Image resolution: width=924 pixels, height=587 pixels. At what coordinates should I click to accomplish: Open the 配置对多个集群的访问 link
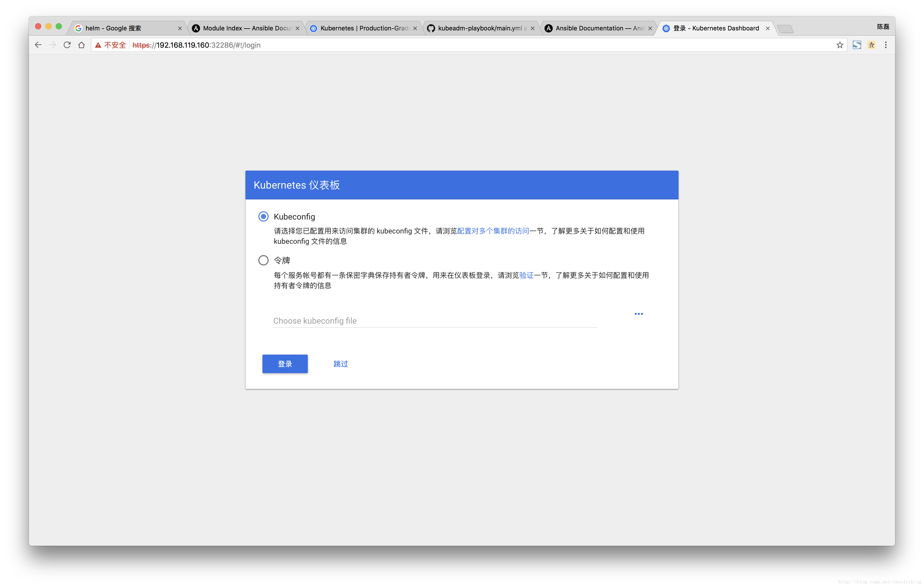point(493,231)
